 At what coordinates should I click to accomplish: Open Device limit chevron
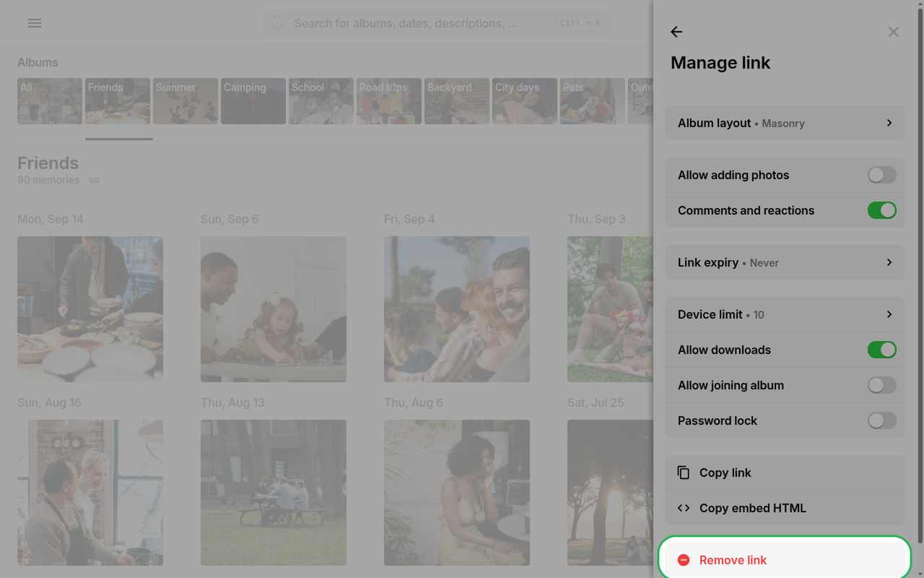pyautogui.click(x=889, y=314)
